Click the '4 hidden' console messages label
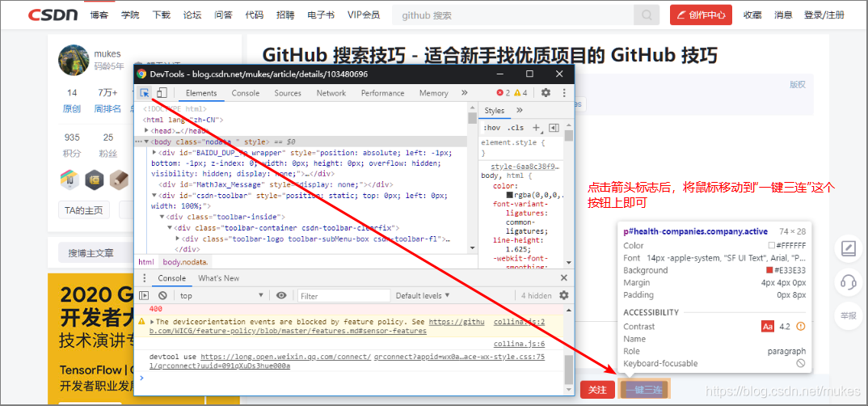Viewport: 868px width, 406px height. (536, 296)
